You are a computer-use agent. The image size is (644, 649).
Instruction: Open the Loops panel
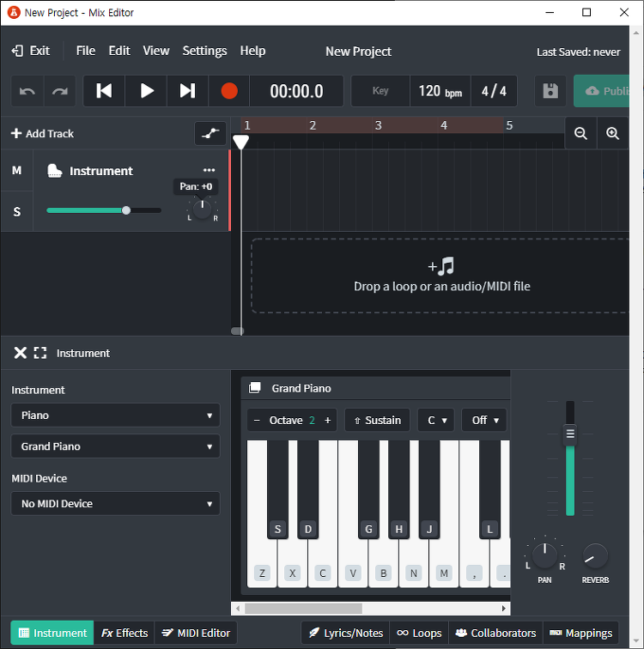[x=419, y=633]
